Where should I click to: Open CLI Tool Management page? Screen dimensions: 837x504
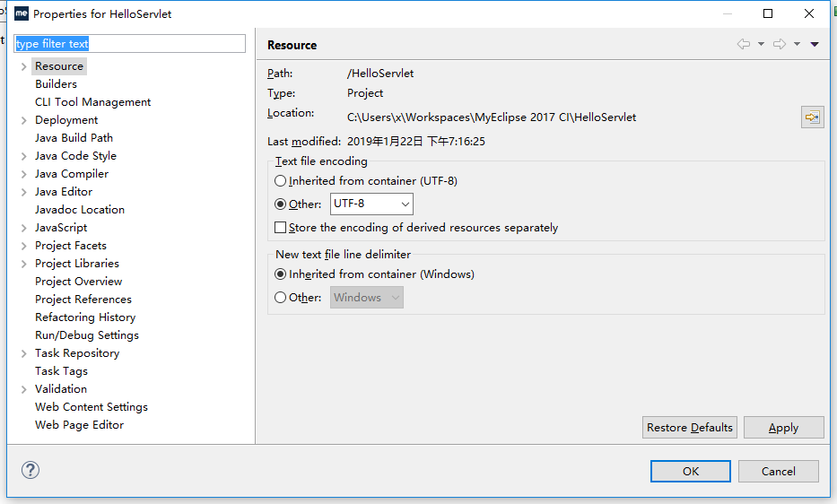coord(93,102)
